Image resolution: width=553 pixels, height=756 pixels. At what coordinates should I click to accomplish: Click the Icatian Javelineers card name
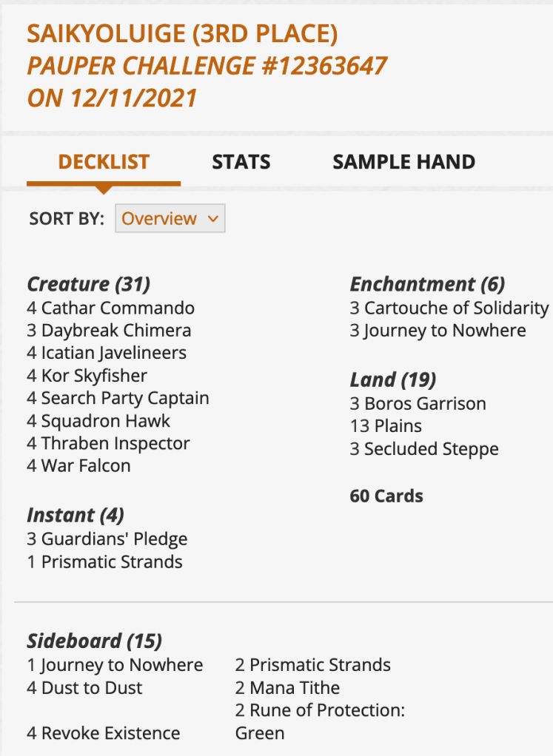(x=113, y=353)
